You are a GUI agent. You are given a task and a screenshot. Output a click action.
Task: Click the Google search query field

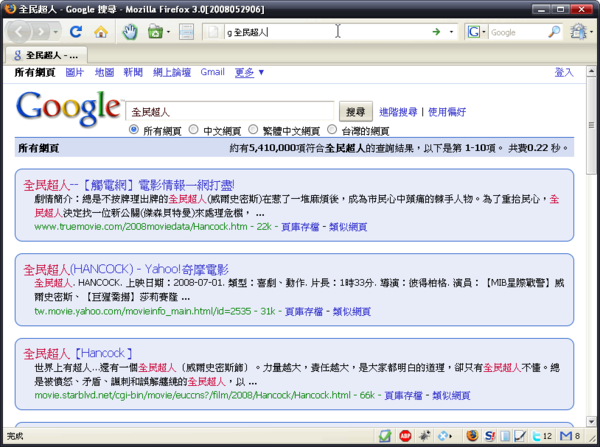point(230,112)
